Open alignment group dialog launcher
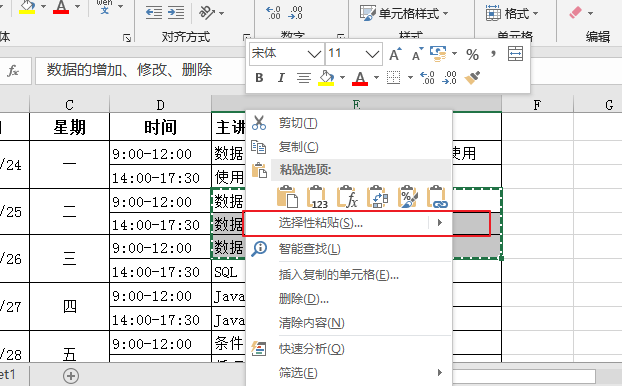Screen dimensions: 622x386 coord(246,37)
